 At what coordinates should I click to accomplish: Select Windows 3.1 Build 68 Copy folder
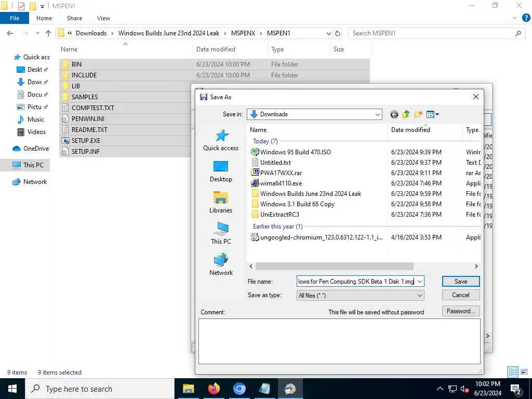point(297,204)
